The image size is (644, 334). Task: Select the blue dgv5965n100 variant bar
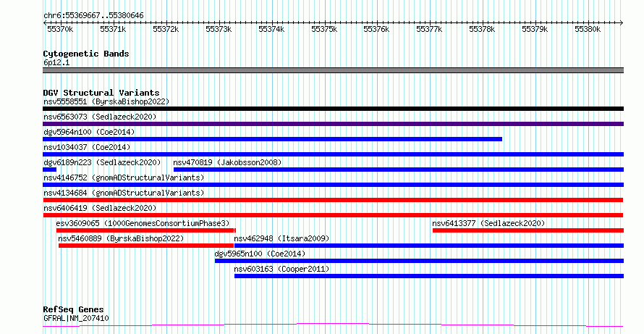pyautogui.click(x=419, y=261)
